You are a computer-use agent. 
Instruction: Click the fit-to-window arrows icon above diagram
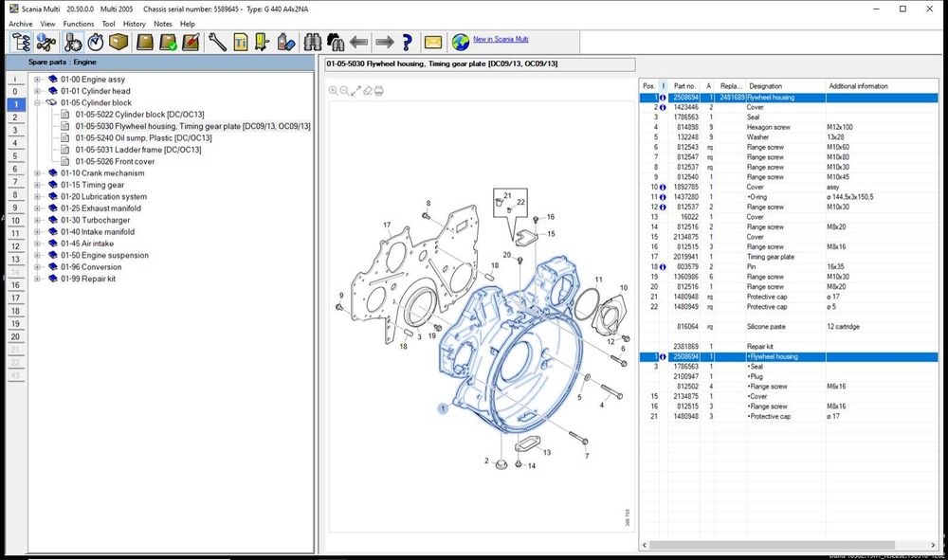pyautogui.click(x=356, y=91)
